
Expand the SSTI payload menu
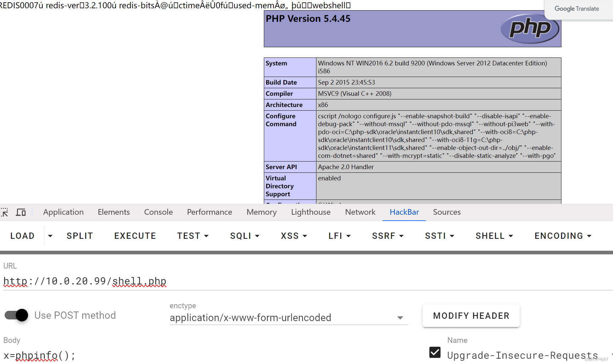(x=439, y=236)
